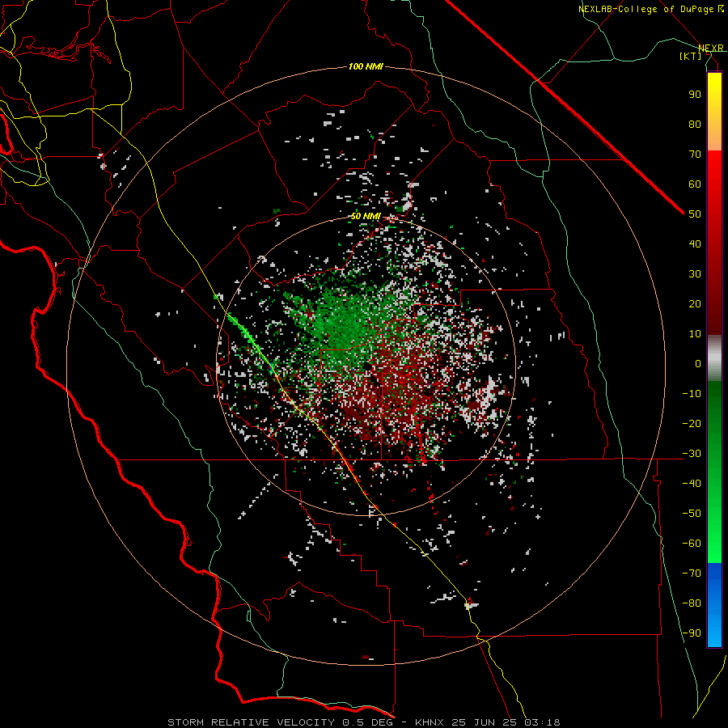
Task: Click the bright red segment of the color bar
Action: click(714, 171)
